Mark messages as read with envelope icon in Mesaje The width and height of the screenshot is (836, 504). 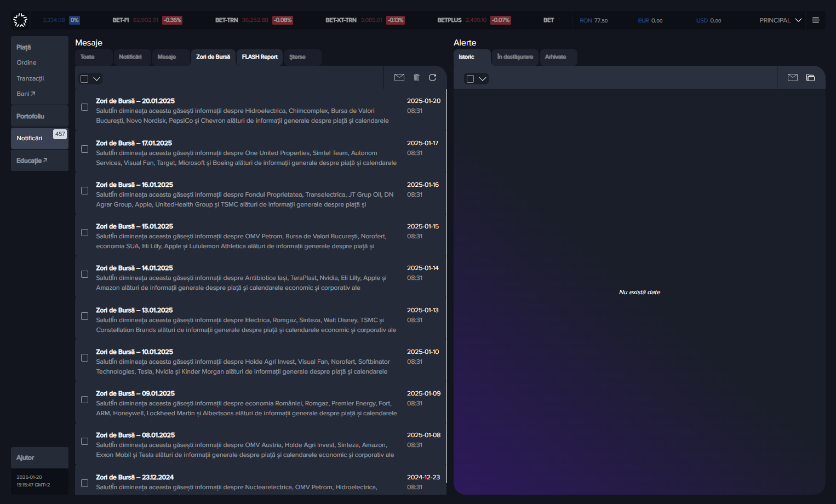click(x=399, y=78)
